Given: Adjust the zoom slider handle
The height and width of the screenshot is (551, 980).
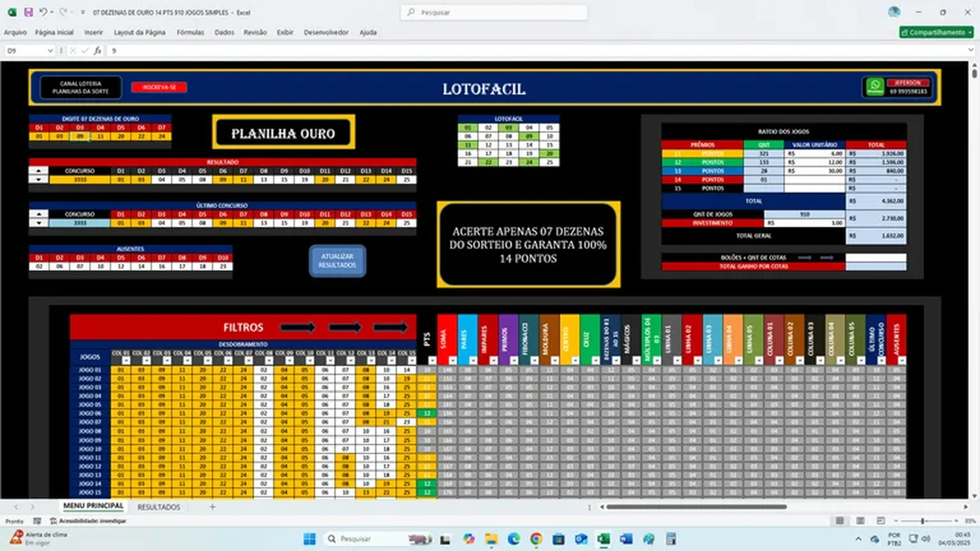Looking at the screenshot, I should pos(922,521).
